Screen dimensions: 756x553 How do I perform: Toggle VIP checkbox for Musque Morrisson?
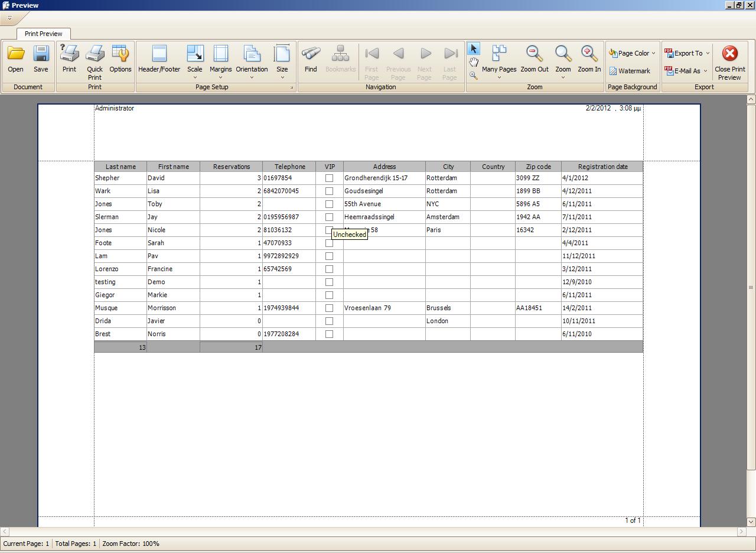click(329, 308)
